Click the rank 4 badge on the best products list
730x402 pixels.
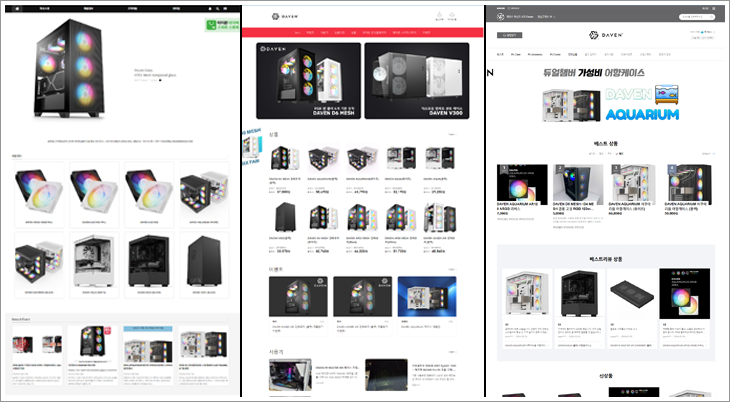tap(671, 169)
